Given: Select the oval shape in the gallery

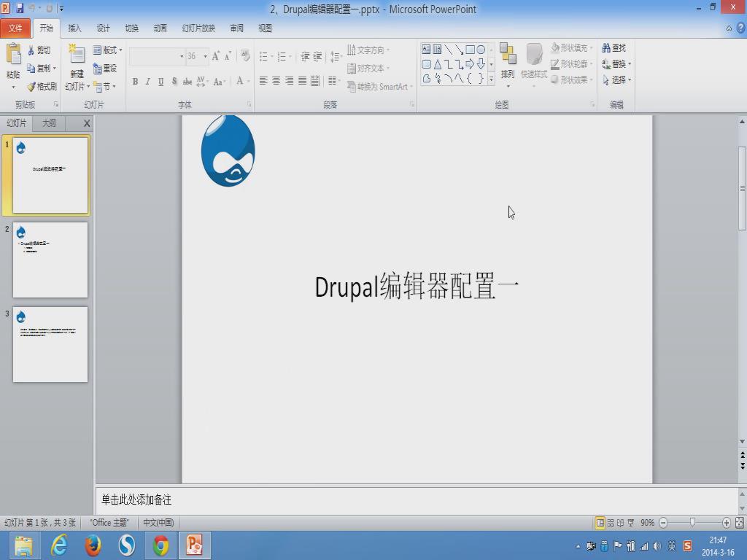Looking at the screenshot, I should click(481, 50).
